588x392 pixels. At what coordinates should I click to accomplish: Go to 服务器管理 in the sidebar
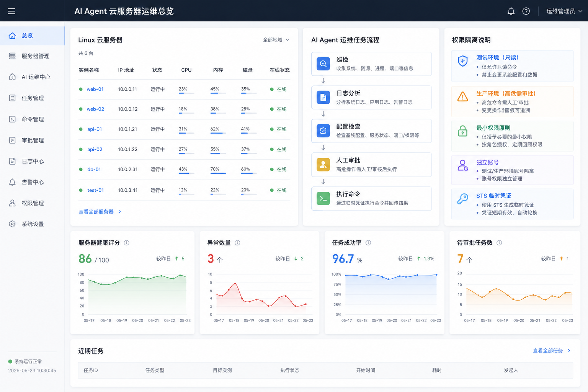tap(32, 56)
